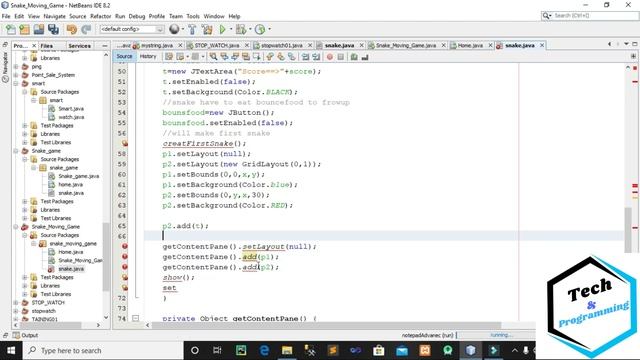Run the project with green play icon
This screenshot has width=640, height=360.
pyautogui.click(x=222, y=29)
